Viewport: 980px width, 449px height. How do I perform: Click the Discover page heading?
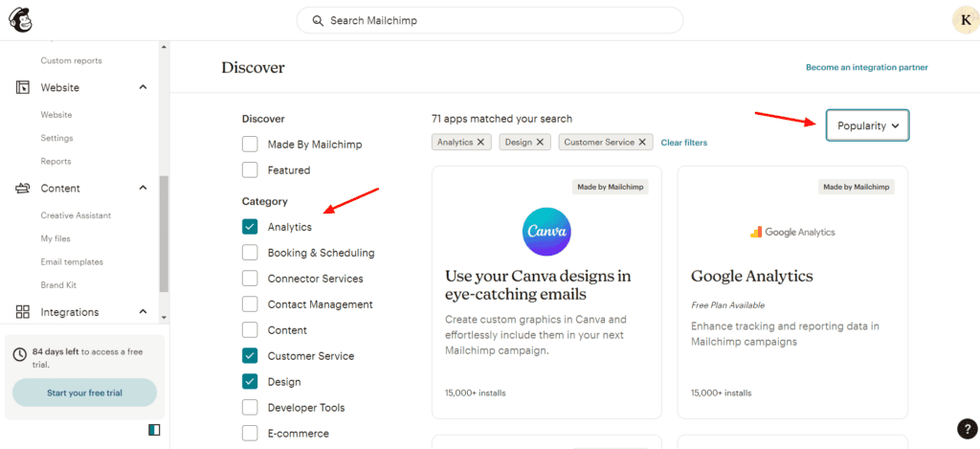click(253, 68)
